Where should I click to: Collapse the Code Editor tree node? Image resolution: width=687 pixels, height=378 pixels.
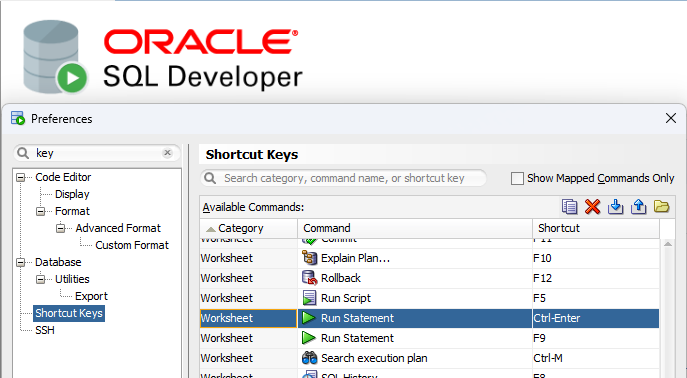tap(20, 177)
